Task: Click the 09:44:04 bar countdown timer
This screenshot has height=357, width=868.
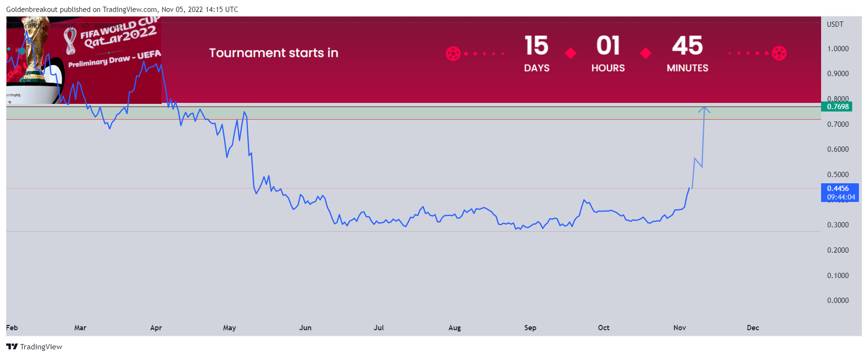Action: [x=841, y=197]
